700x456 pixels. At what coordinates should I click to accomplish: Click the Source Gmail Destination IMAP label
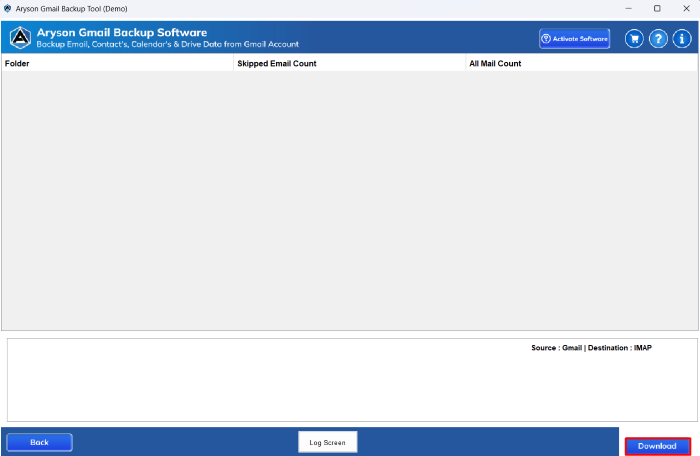pos(591,347)
